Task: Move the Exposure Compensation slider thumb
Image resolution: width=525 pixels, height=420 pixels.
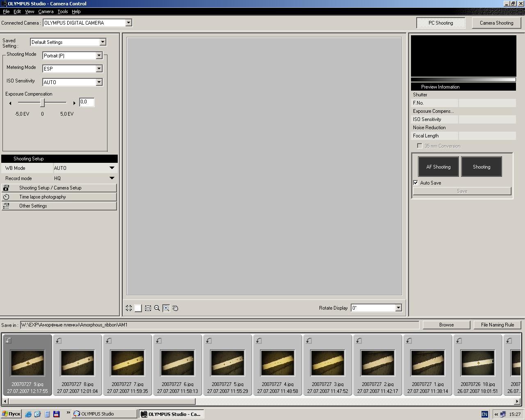Action: (x=42, y=103)
